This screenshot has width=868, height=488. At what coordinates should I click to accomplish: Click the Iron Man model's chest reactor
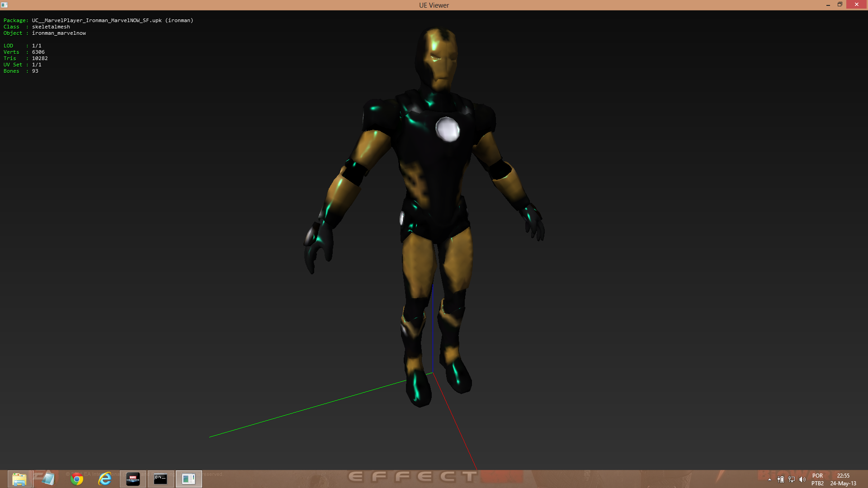[x=448, y=129]
